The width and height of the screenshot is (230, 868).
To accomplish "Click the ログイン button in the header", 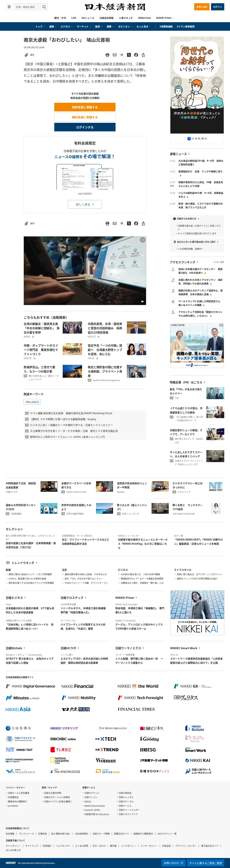I will [217, 7].
